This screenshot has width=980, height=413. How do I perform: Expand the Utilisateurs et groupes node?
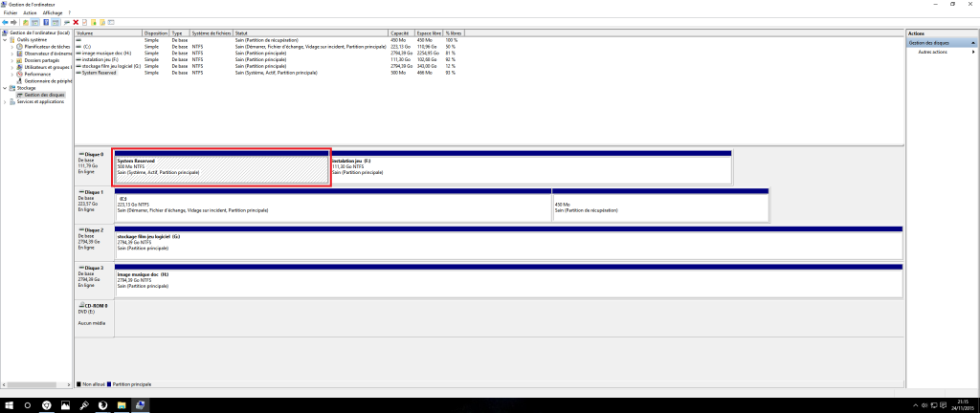click(12, 67)
